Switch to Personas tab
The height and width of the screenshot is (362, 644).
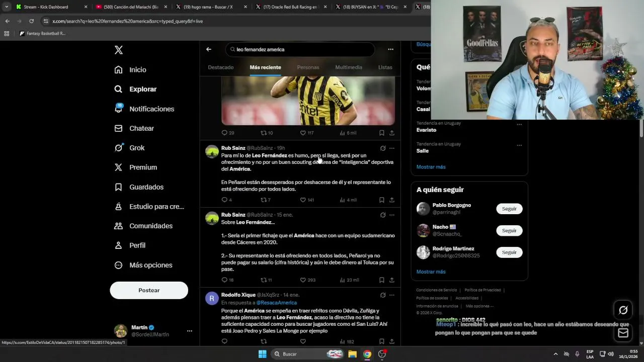pos(308,67)
